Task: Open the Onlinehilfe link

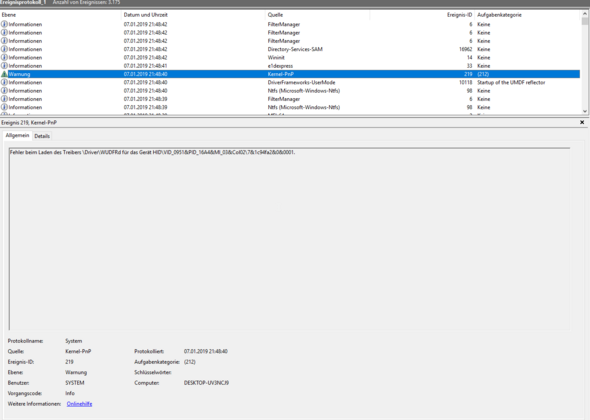Action: 79,404
